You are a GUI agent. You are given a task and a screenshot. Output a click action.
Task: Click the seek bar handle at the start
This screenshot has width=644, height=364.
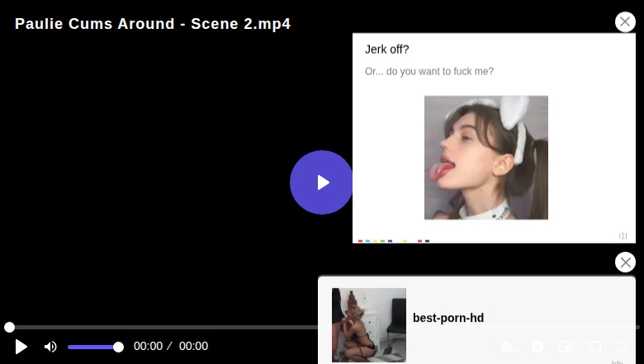tap(9, 328)
